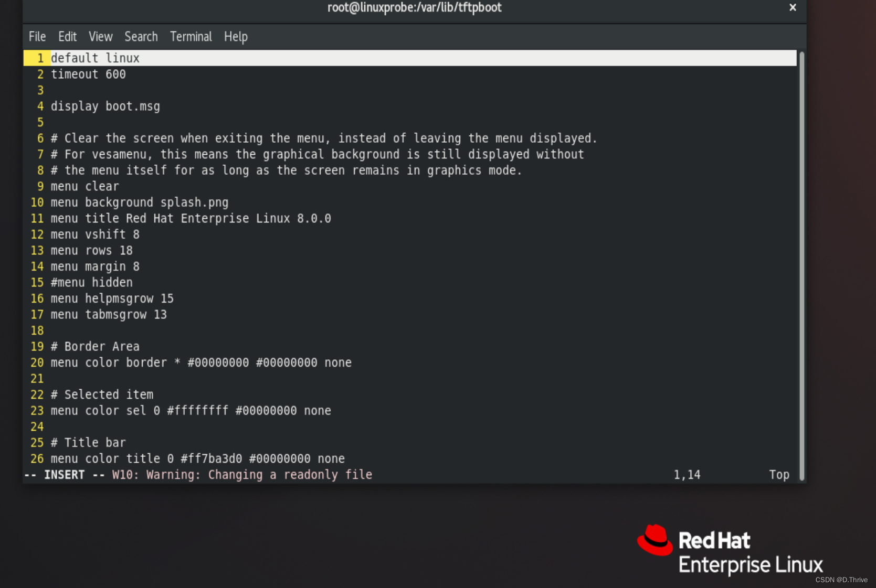Screen dimensions: 876x588
Task: Click the INSERT mode indicator
Action: [64, 474]
